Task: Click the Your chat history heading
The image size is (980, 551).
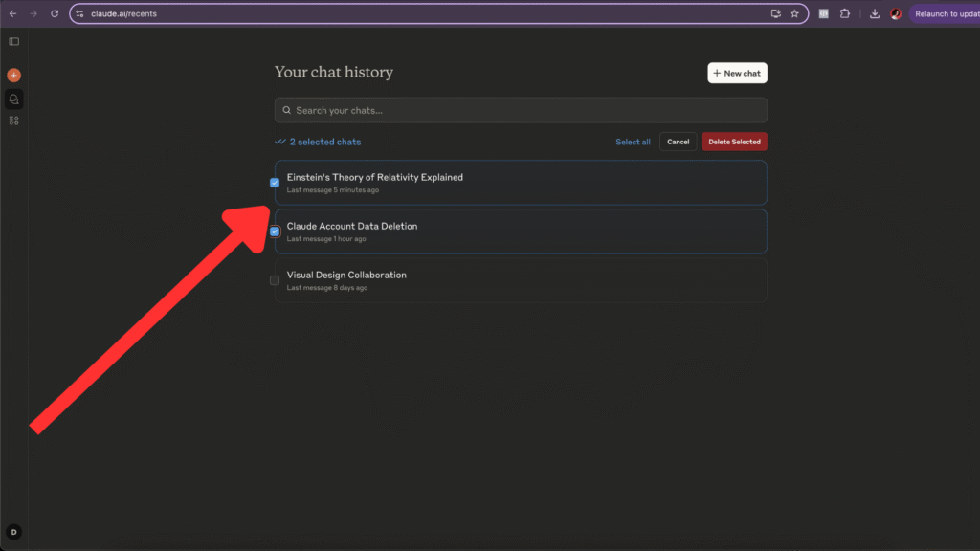Action: (334, 73)
